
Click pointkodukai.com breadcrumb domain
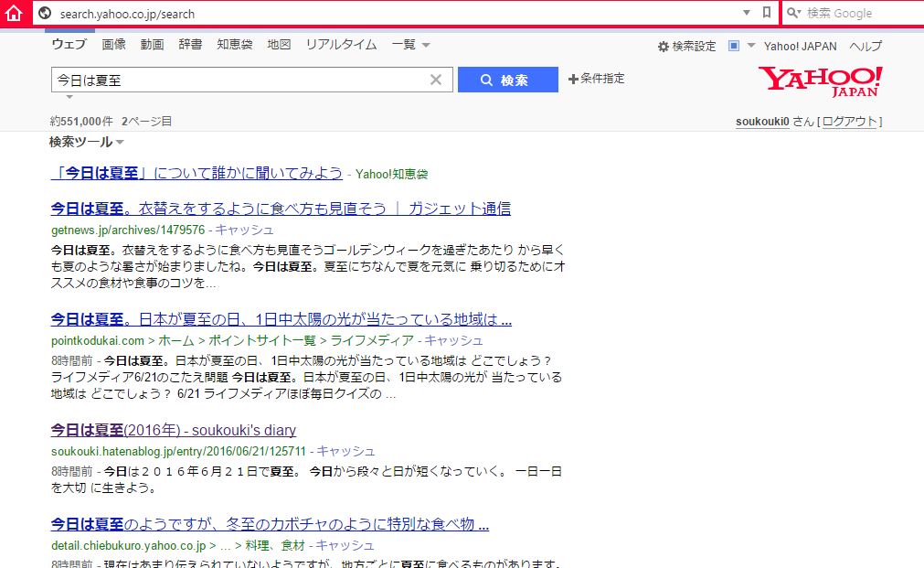pyautogui.click(x=97, y=340)
